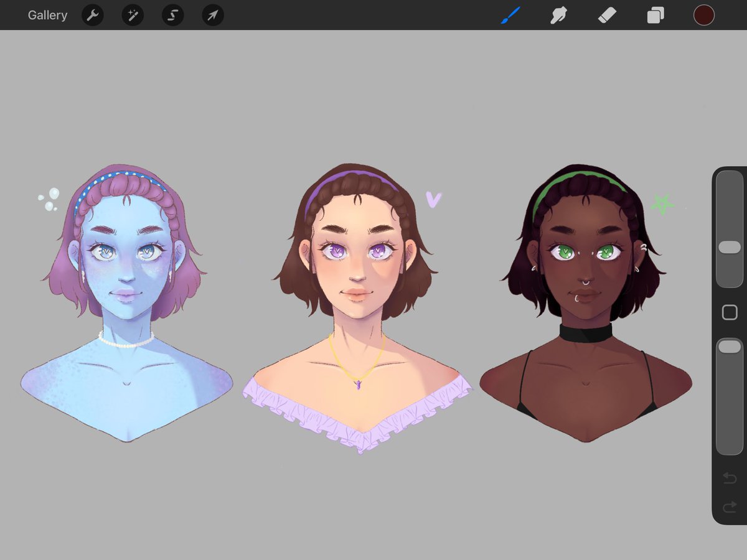Tap the square Modify button in sidebar

730,312
